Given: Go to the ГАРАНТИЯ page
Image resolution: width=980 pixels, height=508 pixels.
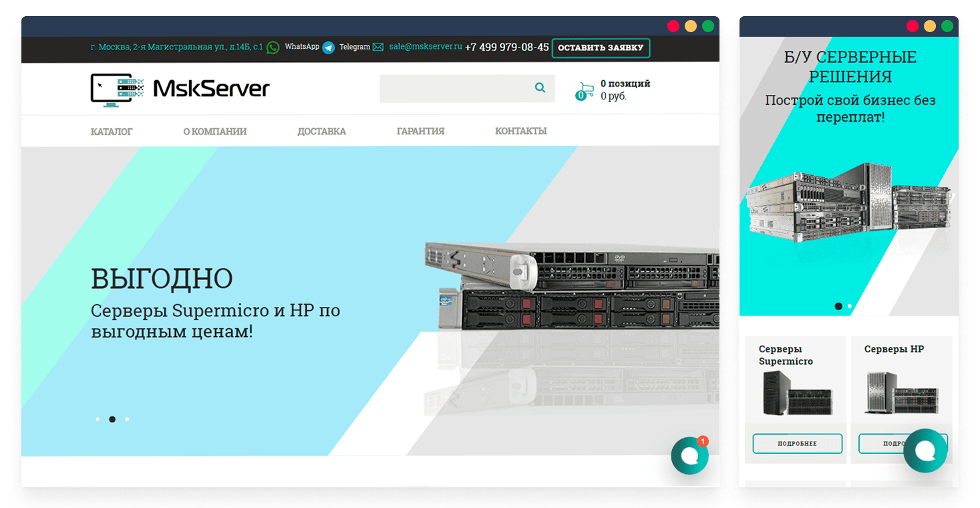Looking at the screenshot, I should [421, 132].
